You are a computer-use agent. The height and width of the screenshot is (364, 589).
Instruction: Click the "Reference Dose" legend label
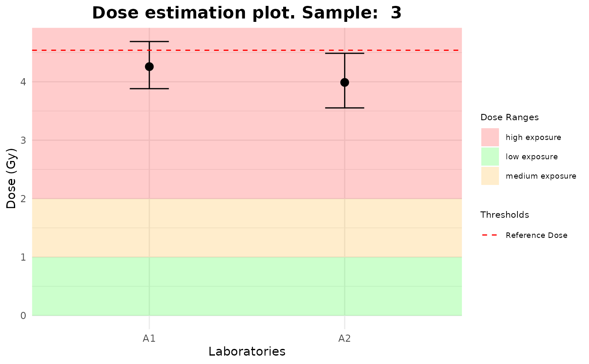[536, 235]
